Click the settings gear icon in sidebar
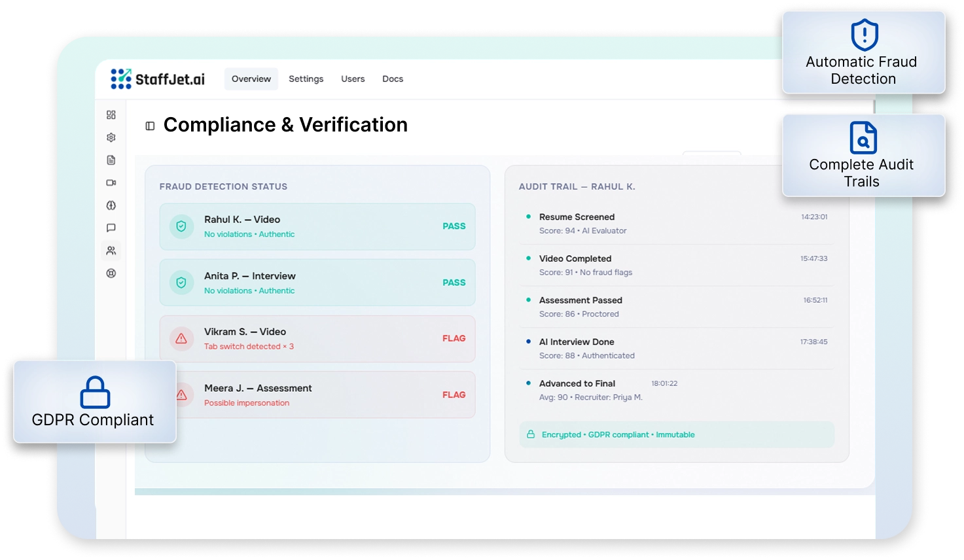 [111, 138]
